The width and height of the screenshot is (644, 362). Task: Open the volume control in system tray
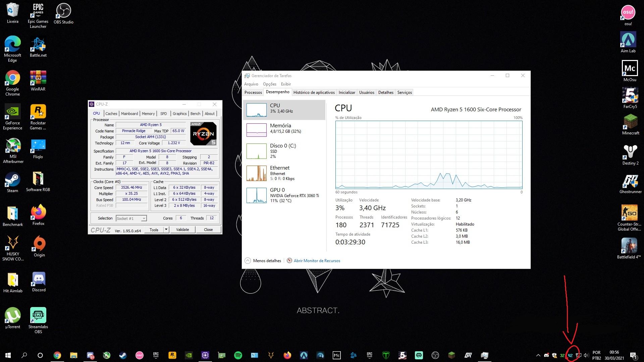pos(586,355)
